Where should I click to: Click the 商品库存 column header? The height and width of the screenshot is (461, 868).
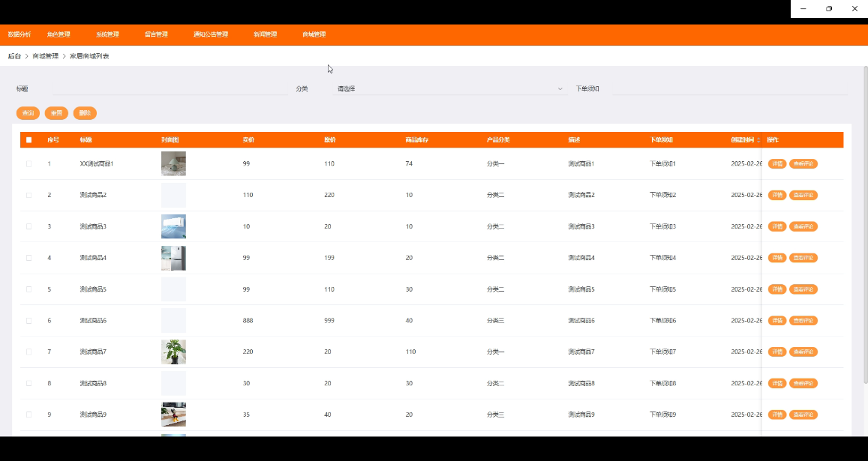click(417, 140)
